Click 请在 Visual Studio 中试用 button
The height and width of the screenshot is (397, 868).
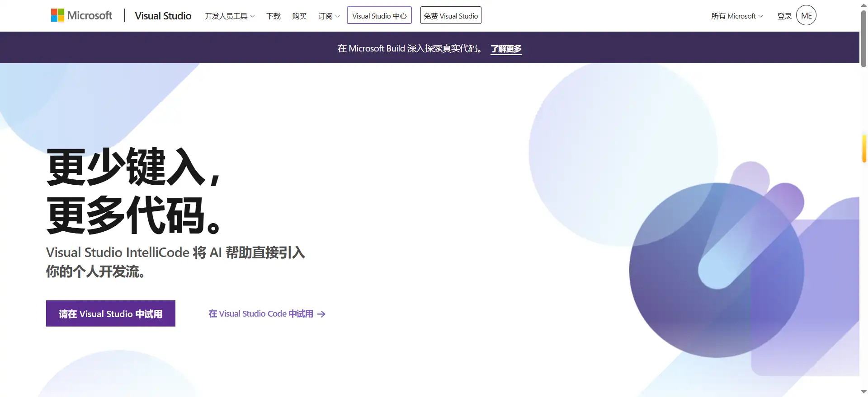tap(111, 313)
